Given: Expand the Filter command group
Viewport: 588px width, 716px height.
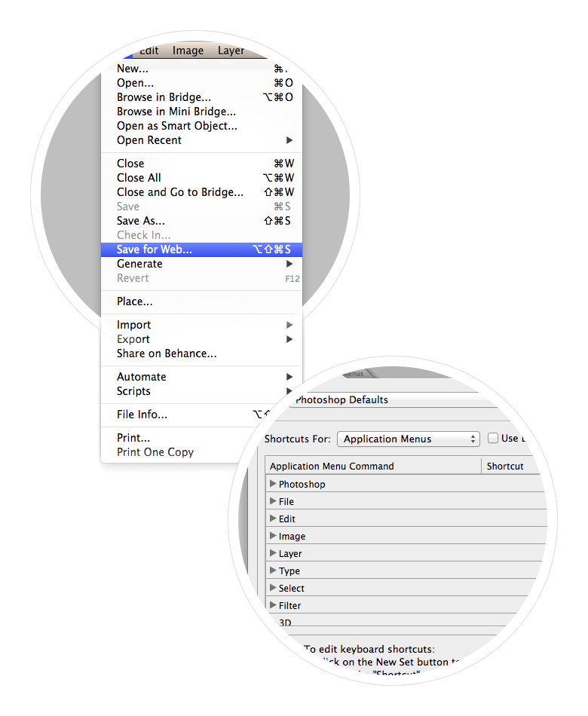Looking at the screenshot, I should click(273, 605).
